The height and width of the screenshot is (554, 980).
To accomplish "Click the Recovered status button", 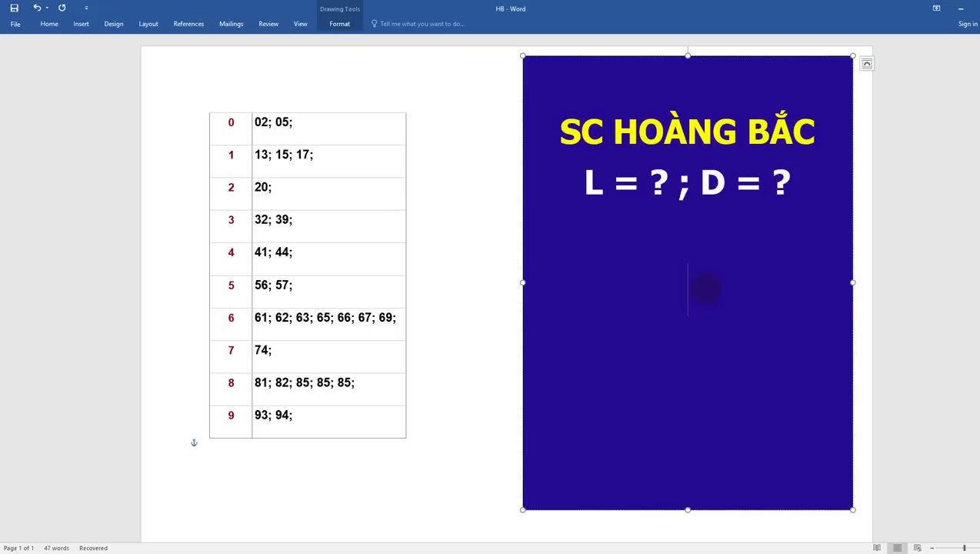I will pos(92,548).
